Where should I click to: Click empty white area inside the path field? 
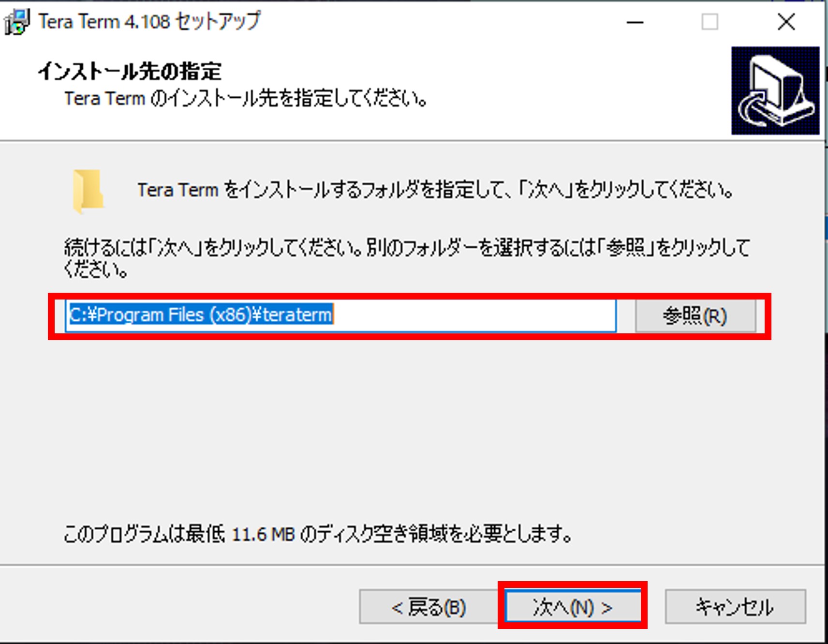pos(474,315)
